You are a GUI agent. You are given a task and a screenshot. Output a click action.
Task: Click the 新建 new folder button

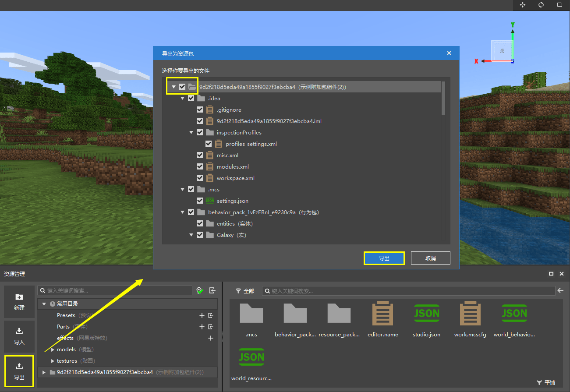click(x=19, y=302)
